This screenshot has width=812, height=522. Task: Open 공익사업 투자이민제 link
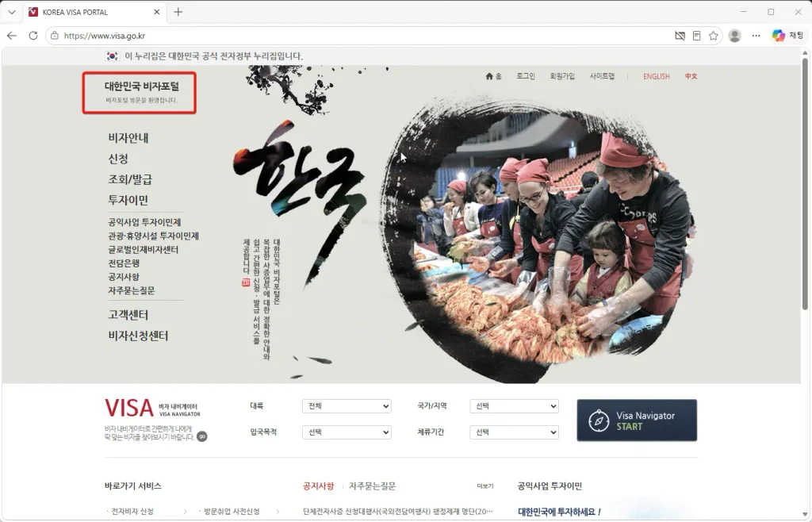pyautogui.click(x=144, y=222)
